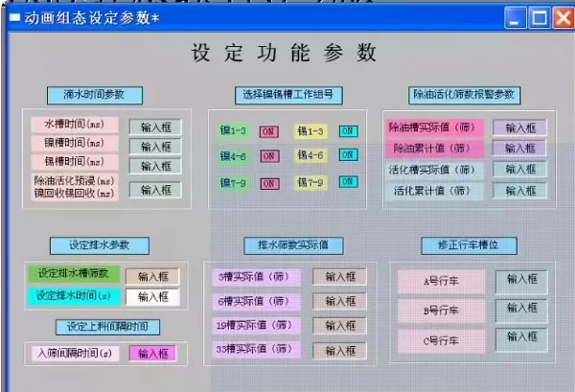Switch the 锡7-9 ON toggle
The image size is (575, 392).
(x=348, y=183)
